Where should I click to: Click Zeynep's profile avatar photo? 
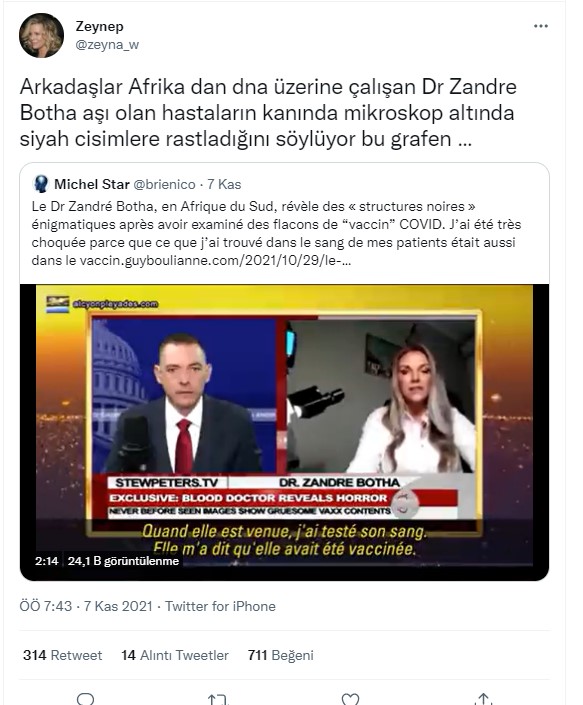coord(41,36)
